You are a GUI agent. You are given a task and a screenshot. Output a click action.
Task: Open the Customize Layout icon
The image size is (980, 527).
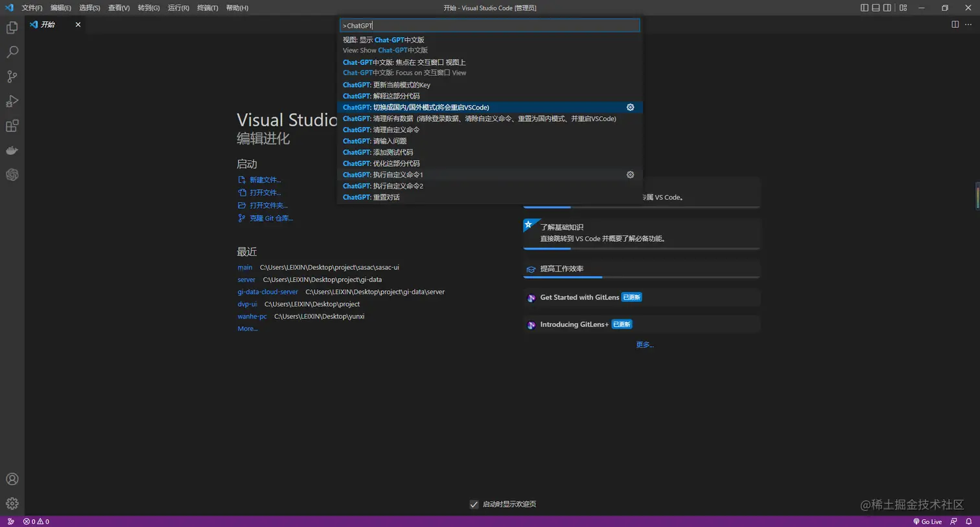coord(903,8)
